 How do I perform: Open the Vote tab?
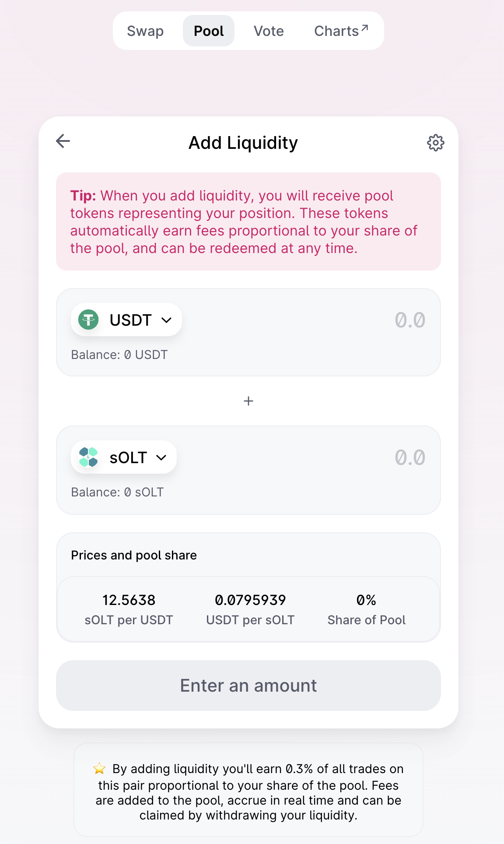click(269, 31)
